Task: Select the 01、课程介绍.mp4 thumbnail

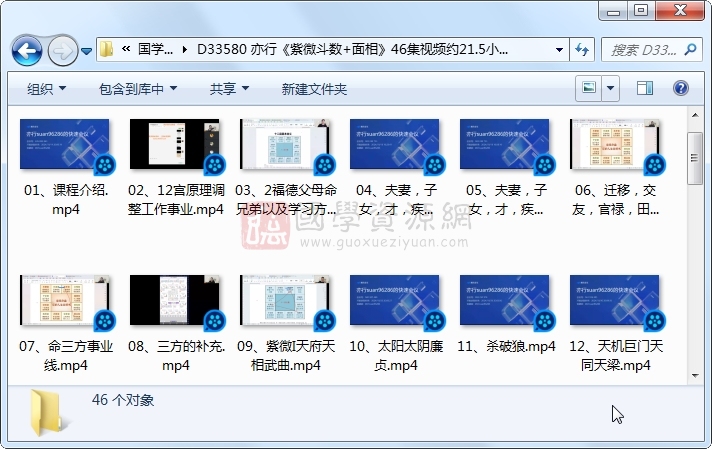Action: [x=64, y=144]
